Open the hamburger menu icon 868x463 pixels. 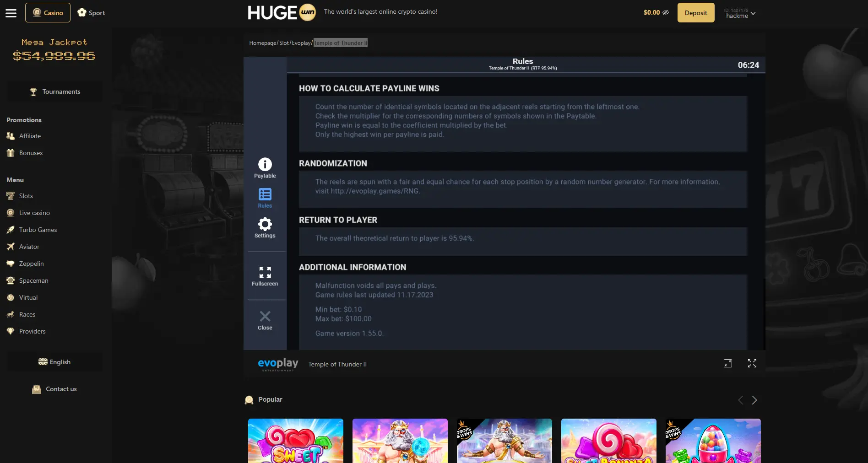[11, 13]
